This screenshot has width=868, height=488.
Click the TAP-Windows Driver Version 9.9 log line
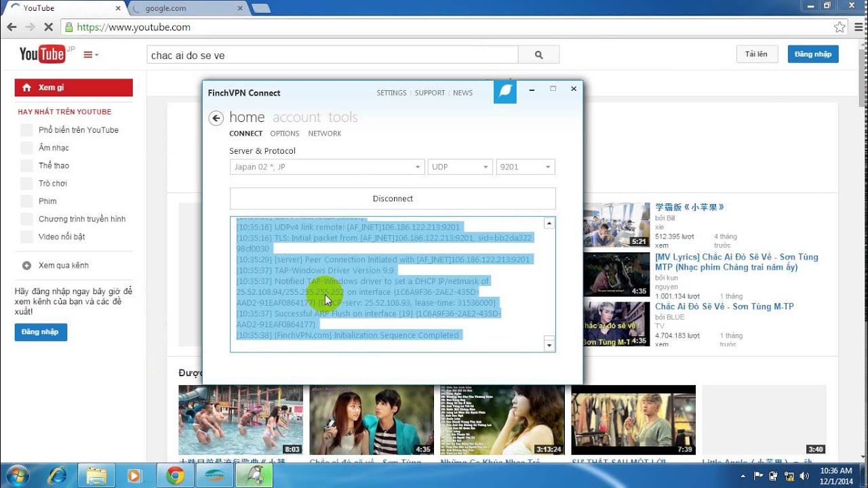pyautogui.click(x=315, y=270)
